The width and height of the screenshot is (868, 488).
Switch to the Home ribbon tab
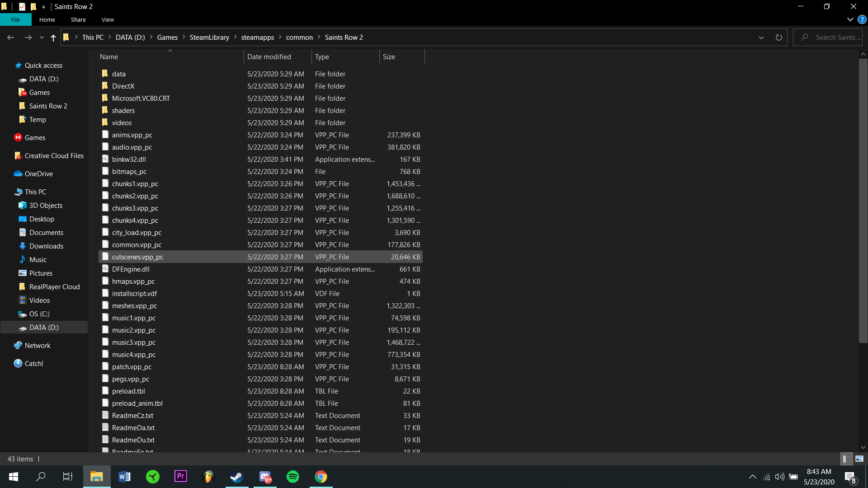coord(47,19)
